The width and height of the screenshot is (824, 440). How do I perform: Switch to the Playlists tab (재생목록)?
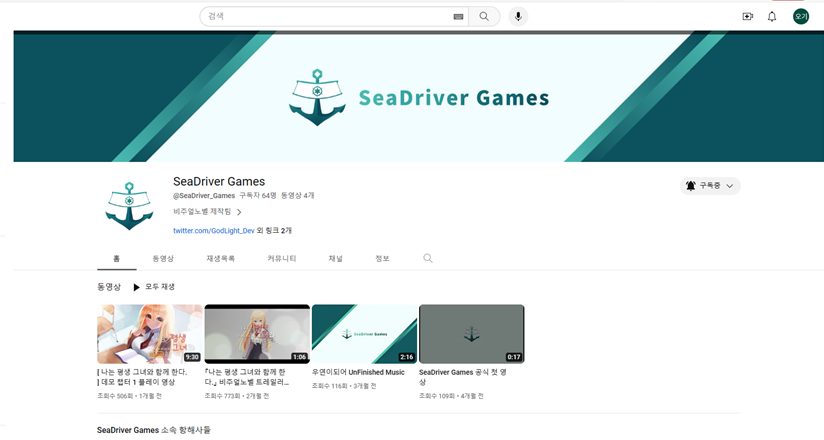[221, 259]
